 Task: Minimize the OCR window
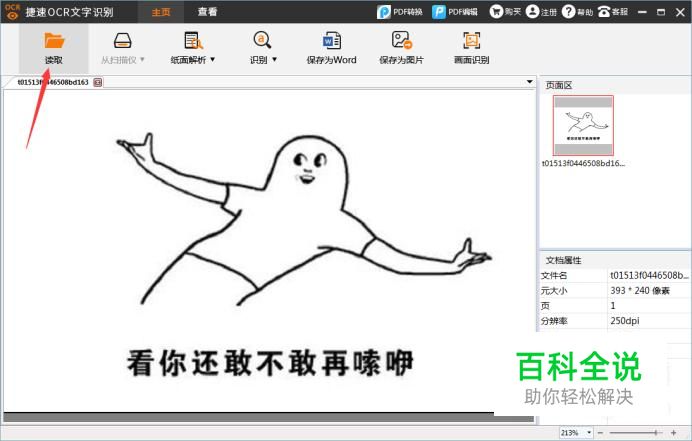coord(642,12)
